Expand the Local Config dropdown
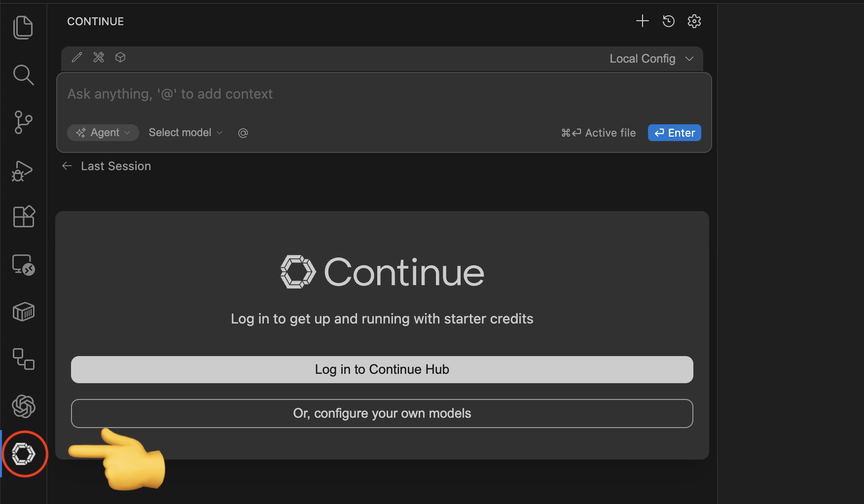This screenshot has height=504, width=864. point(651,59)
